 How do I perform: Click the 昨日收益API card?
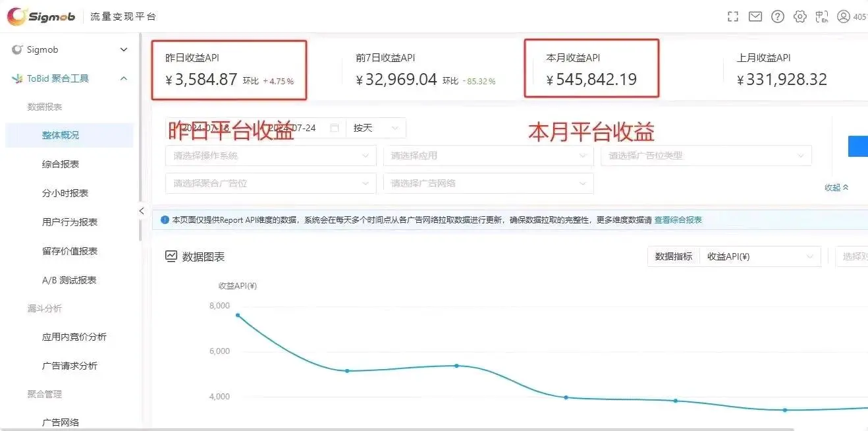(x=229, y=71)
